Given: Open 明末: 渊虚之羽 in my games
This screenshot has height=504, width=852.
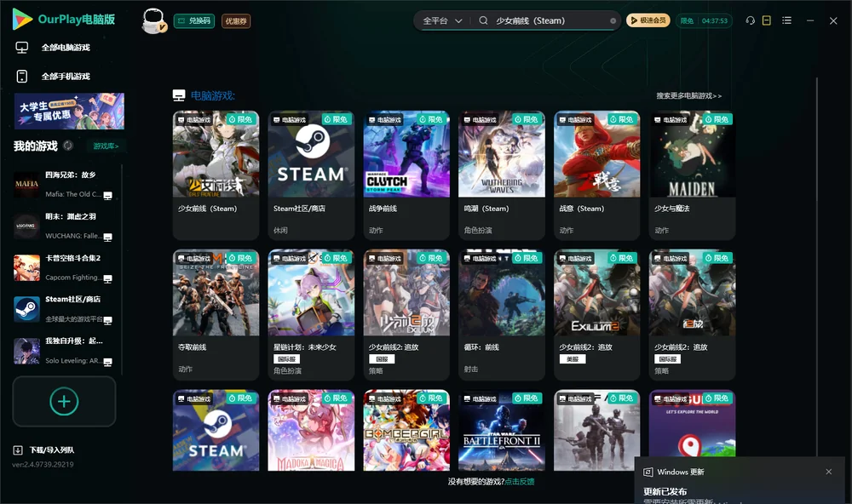Looking at the screenshot, I should [x=62, y=226].
